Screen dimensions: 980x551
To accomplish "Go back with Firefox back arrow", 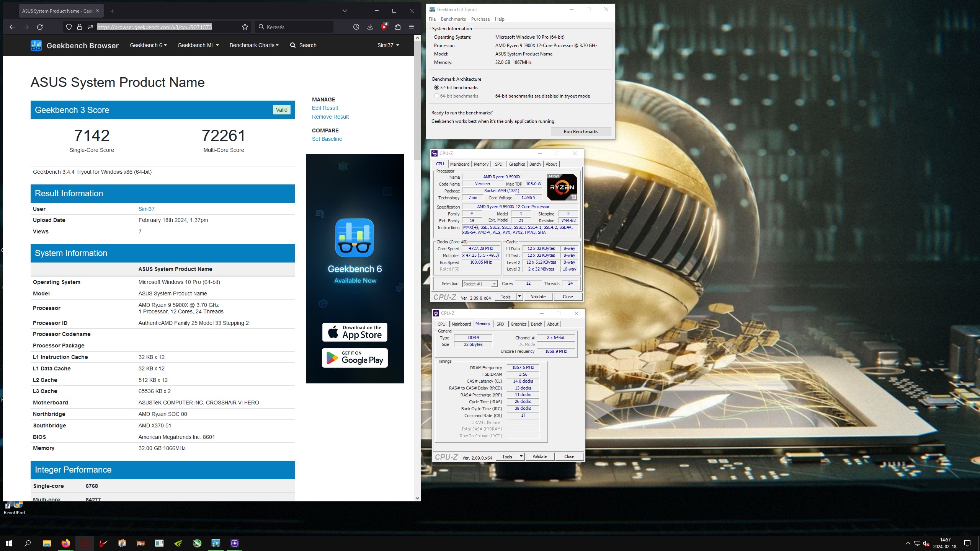I will tap(12, 27).
